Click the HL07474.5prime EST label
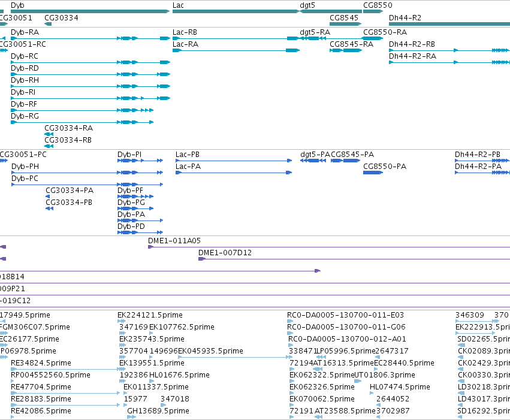This screenshot has height=420, width=510. [400, 387]
